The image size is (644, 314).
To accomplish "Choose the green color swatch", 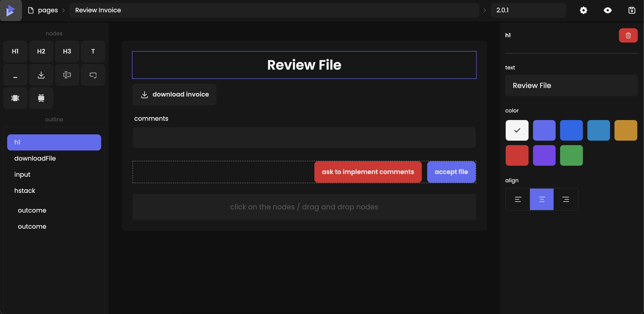I will coord(571,155).
